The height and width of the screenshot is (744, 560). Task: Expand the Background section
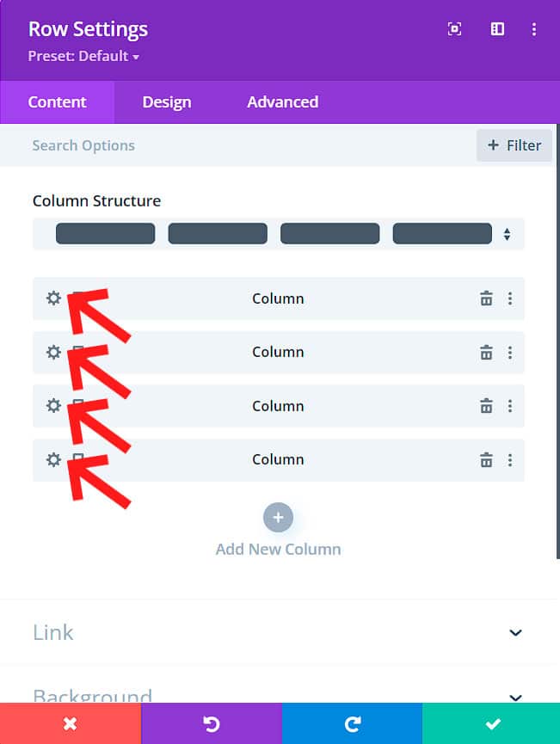click(x=515, y=696)
